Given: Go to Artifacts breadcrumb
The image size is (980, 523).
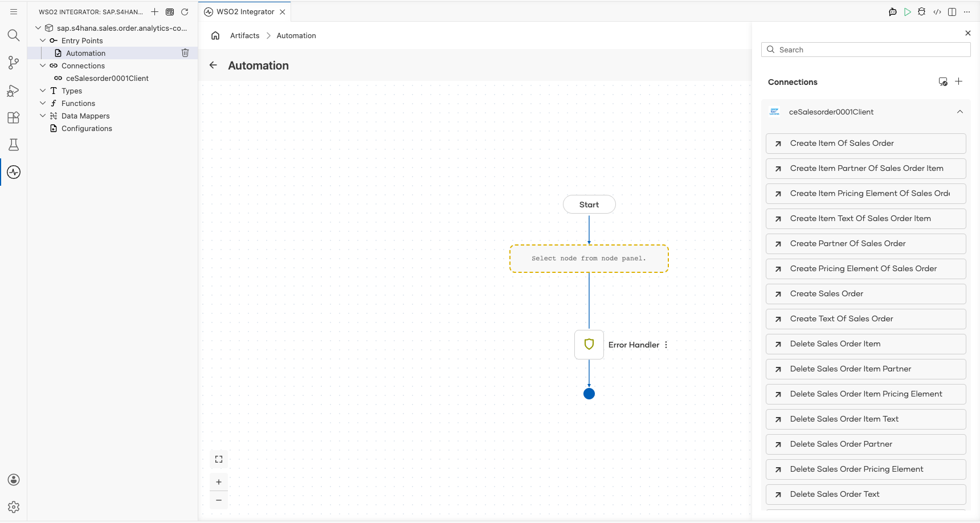Looking at the screenshot, I should [245, 35].
